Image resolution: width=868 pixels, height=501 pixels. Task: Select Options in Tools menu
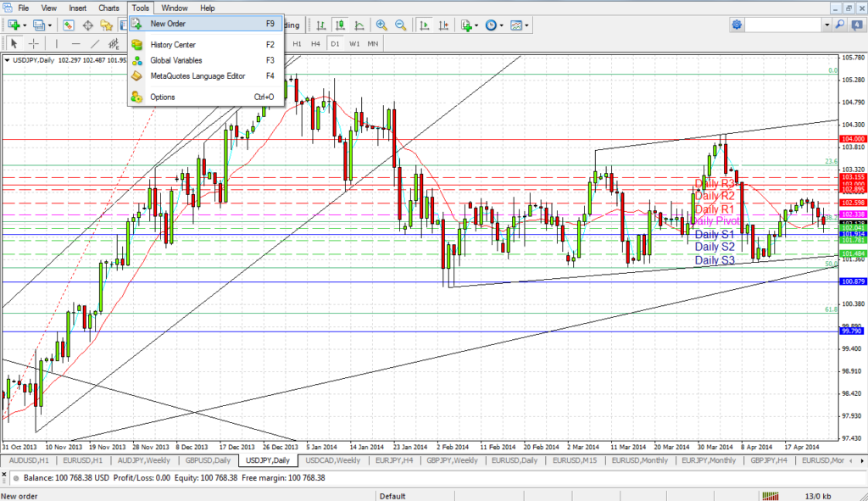(x=206, y=97)
